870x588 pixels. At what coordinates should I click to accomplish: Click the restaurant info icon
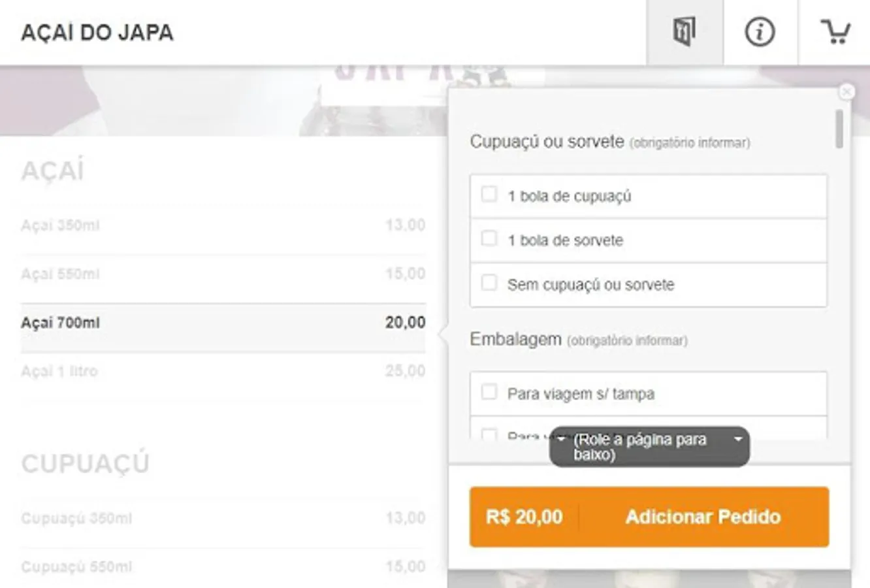760,32
